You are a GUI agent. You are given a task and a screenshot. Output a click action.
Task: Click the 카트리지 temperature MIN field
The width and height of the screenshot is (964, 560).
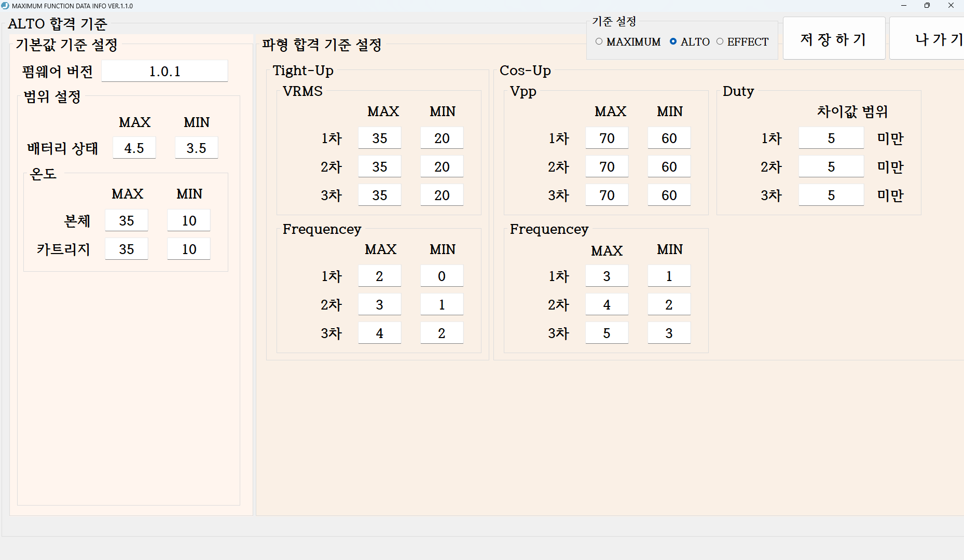pyautogui.click(x=189, y=249)
